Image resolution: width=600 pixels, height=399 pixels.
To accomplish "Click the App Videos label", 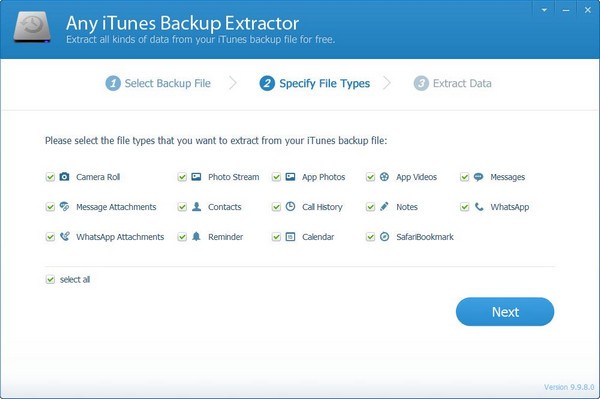I will pos(416,177).
